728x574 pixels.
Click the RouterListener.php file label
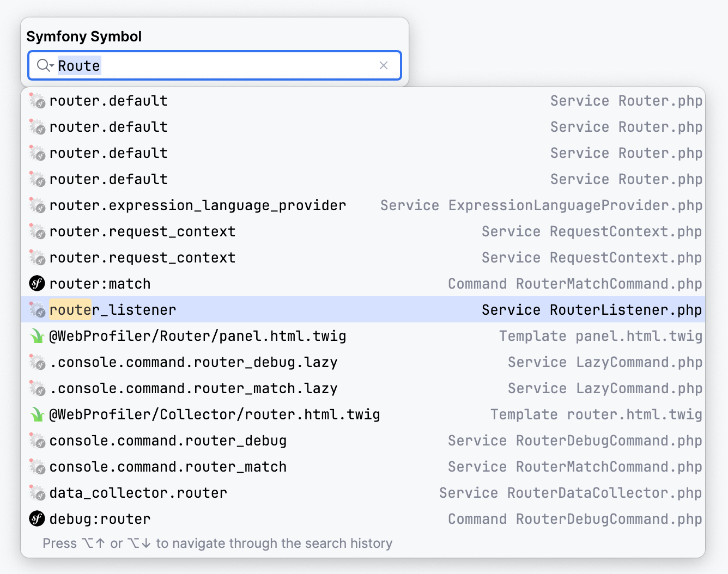click(626, 309)
